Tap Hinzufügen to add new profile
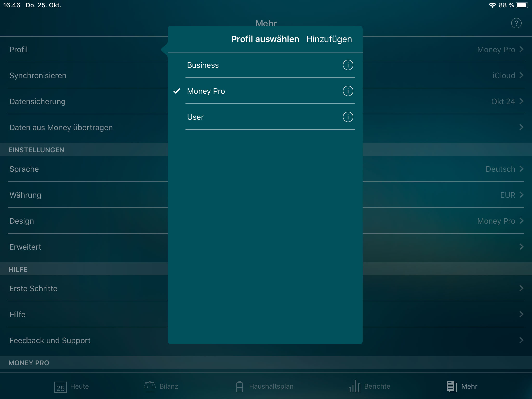This screenshot has height=399, width=532. [x=329, y=39]
